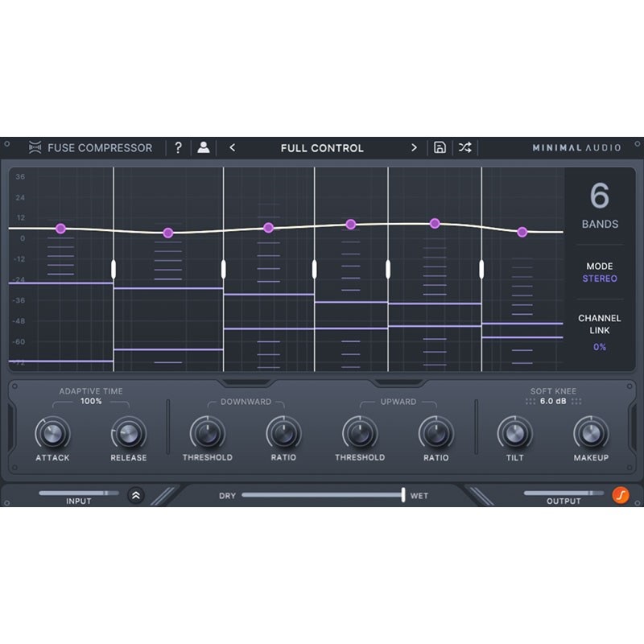Go to previous preset with left arrow

(x=233, y=147)
